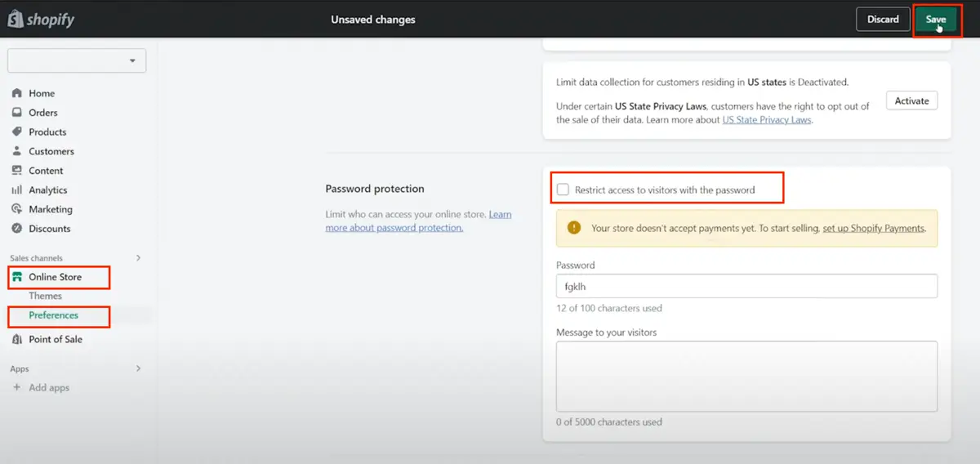Click the Shopify logo
The height and width of the screenshot is (464, 980).
41,19
